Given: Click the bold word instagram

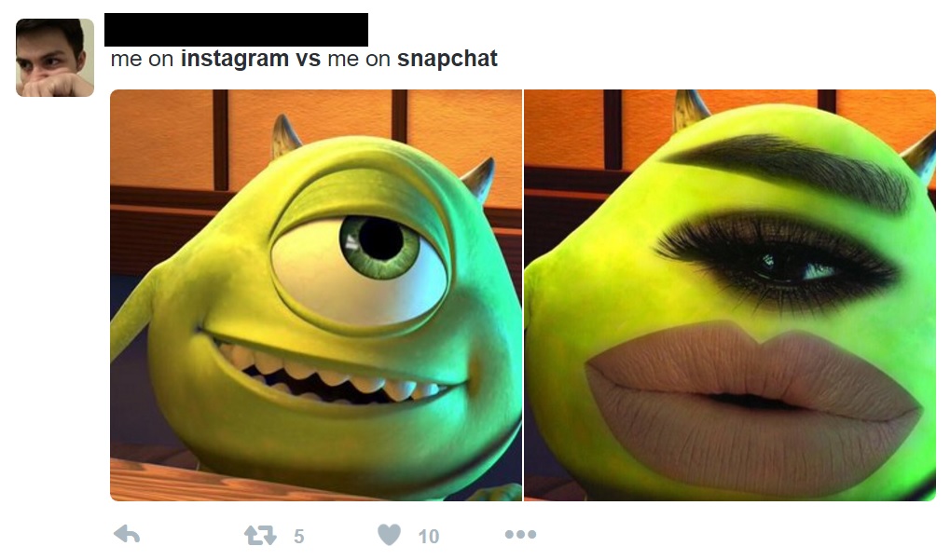Looking at the screenshot, I should click(x=235, y=59).
